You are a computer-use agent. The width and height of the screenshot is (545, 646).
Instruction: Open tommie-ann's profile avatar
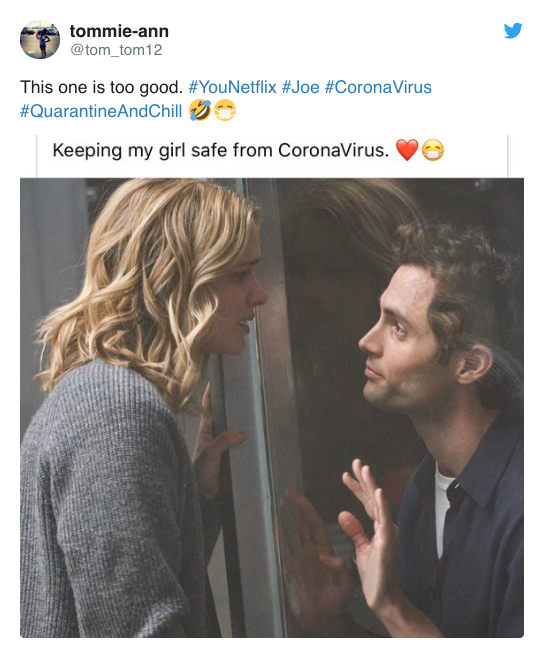tap(40, 39)
